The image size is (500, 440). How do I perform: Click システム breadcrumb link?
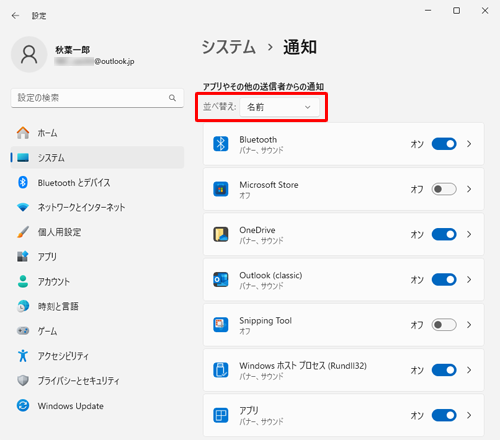click(229, 47)
